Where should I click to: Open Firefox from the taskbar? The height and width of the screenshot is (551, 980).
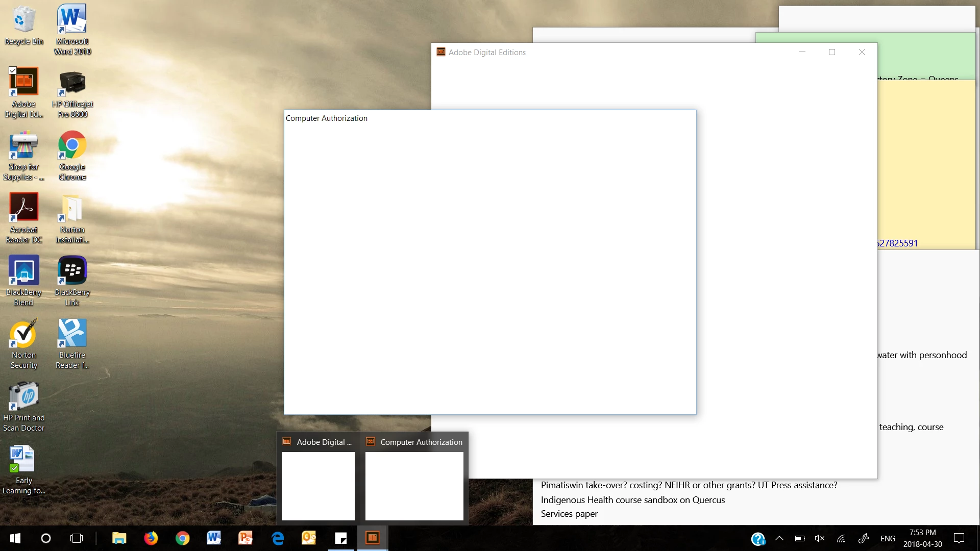(x=151, y=538)
